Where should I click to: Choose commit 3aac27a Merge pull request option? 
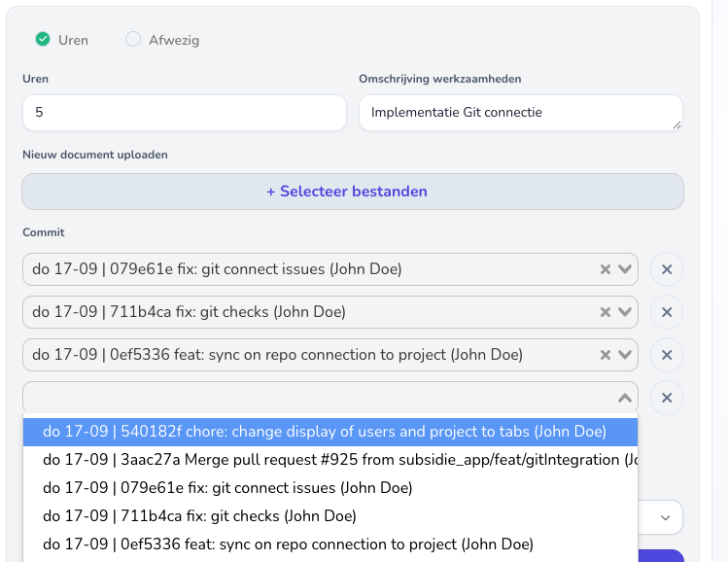pyautogui.click(x=330, y=460)
